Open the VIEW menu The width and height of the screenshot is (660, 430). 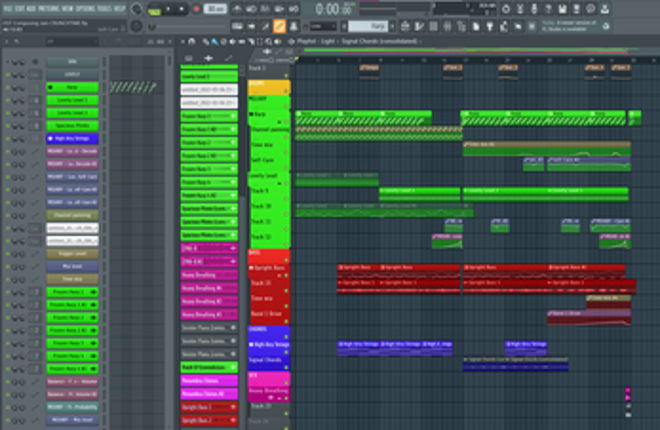(68, 8)
